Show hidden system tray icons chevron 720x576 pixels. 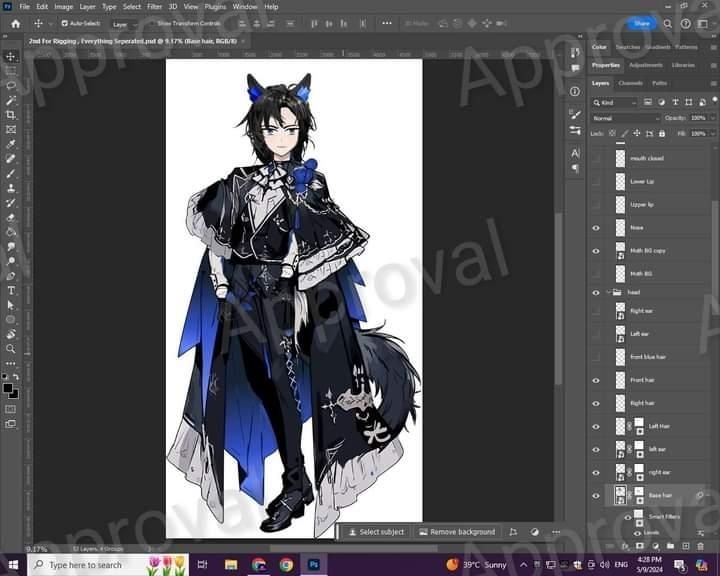[523, 565]
